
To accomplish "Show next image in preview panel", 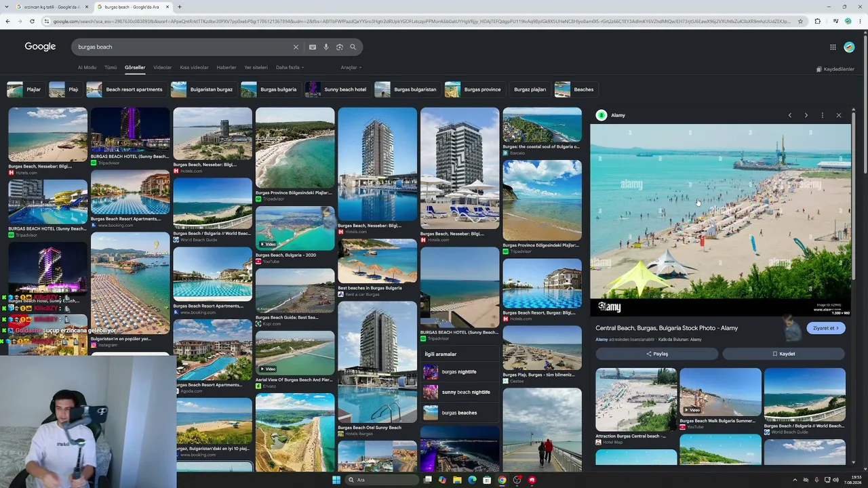I will coord(806,115).
